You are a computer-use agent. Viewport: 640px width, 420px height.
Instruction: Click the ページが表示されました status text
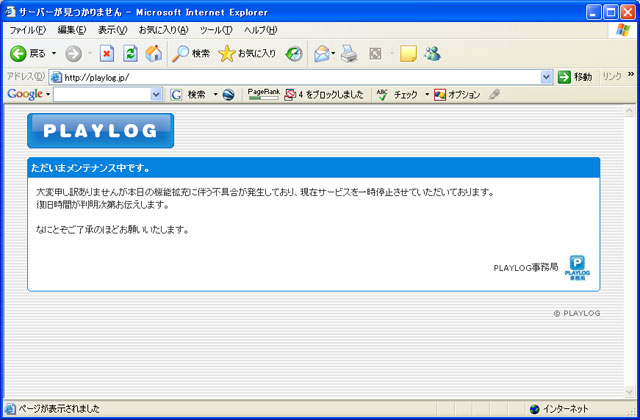pyautogui.click(x=59, y=409)
